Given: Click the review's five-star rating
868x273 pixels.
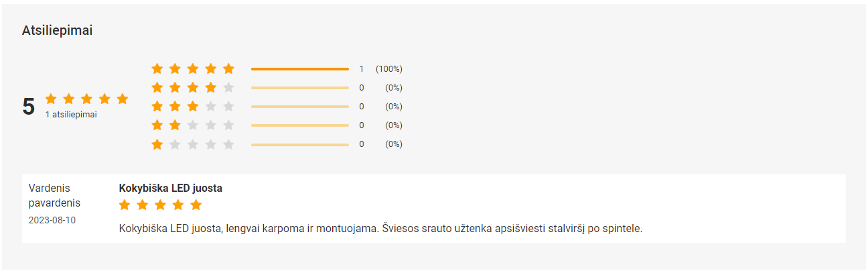Looking at the screenshot, I should point(160,205).
